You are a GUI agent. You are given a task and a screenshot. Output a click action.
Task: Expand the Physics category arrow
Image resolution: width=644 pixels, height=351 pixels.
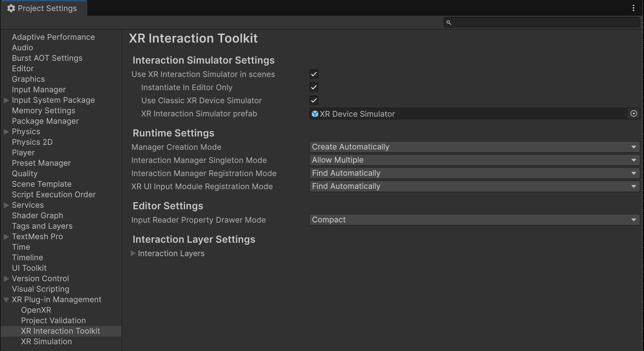6,132
